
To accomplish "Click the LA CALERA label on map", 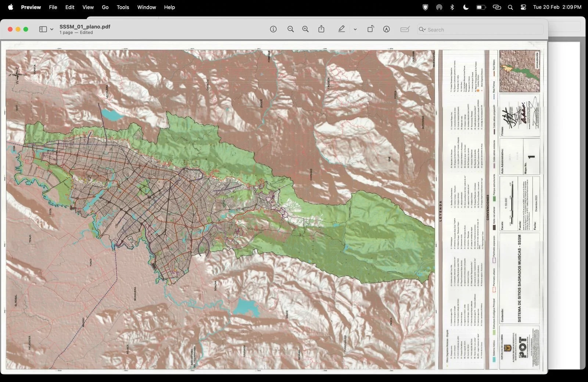I will (x=107, y=92).
